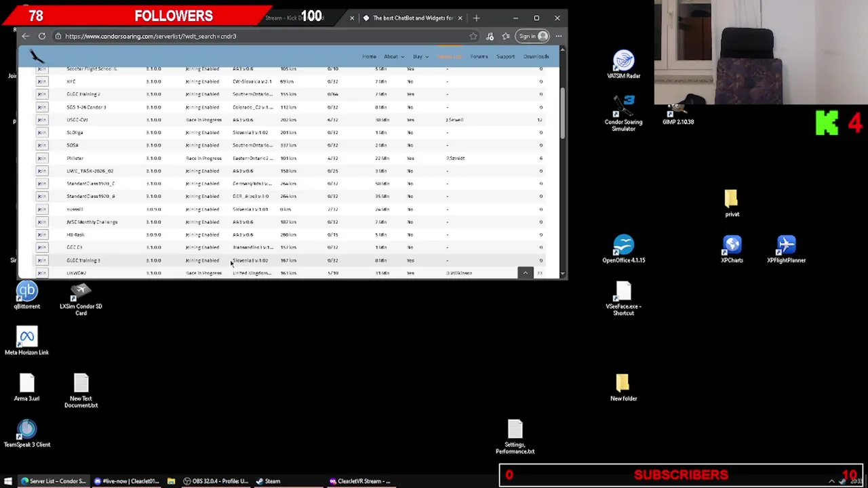Select the New folder desktop icon
The image size is (868, 488).
[623, 388]
